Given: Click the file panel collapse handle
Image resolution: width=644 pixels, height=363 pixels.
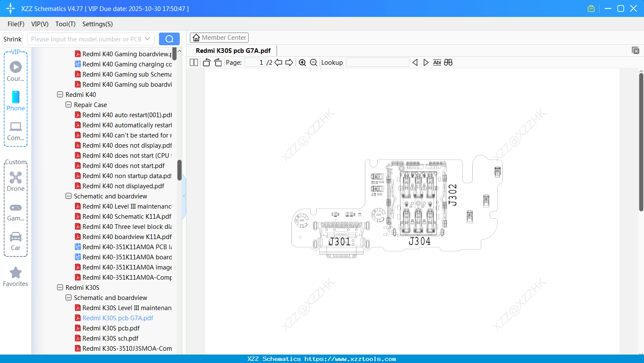Looking at the screenshot, I should [x=184, y=196].
